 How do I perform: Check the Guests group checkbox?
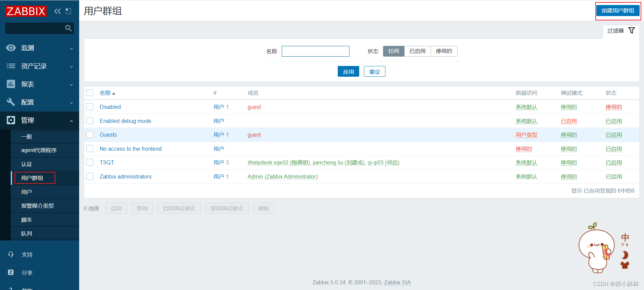coord(90,135)
